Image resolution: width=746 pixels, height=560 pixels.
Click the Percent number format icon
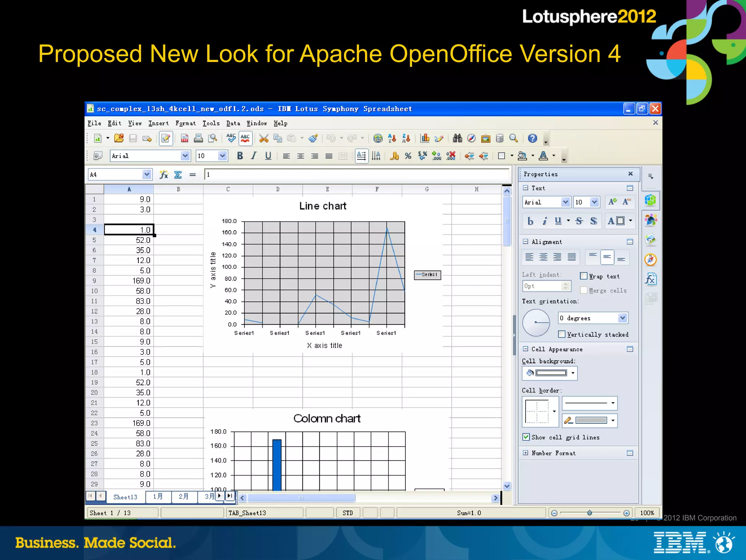pos(408,156)
